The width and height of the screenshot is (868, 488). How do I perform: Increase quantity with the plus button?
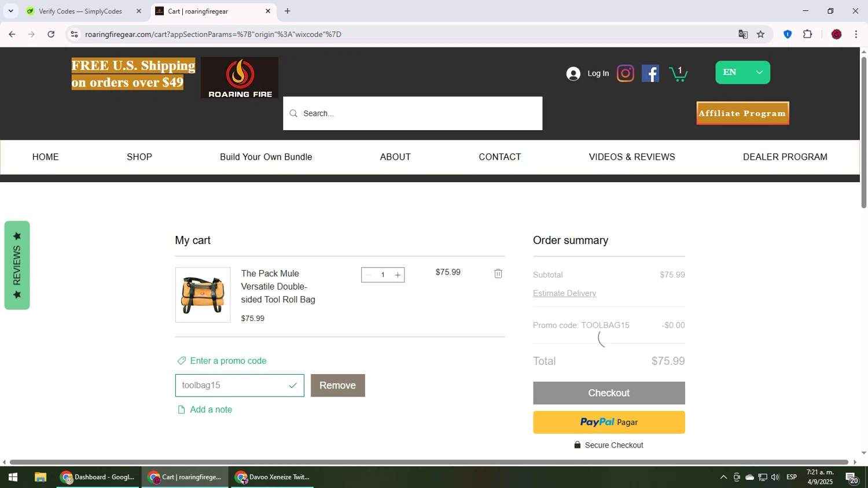[398, 275]
